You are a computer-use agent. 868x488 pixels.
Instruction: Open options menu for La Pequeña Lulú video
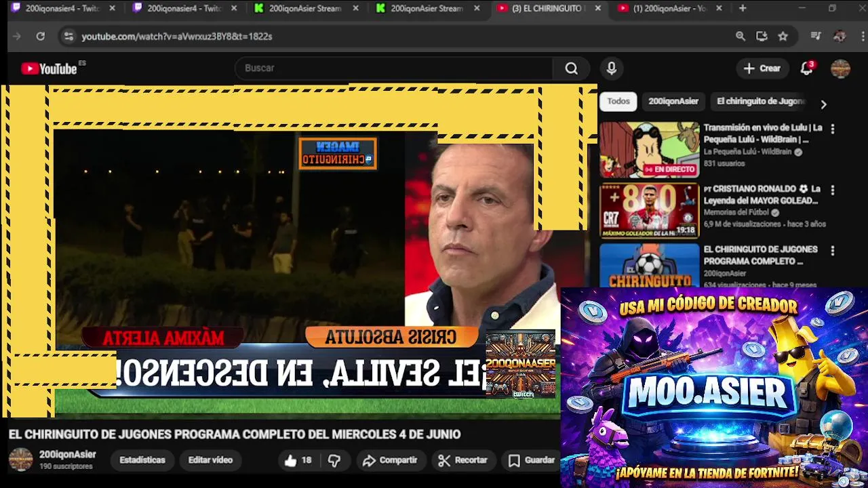point(833,129)
